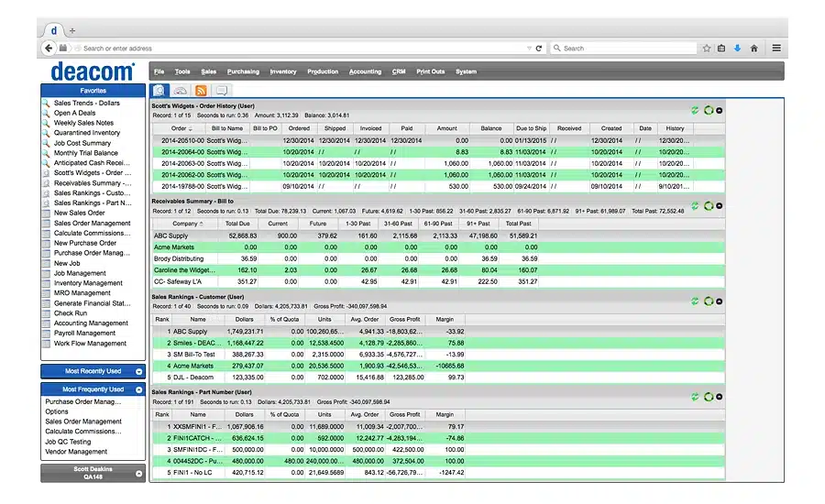Open the Tools menu
The height and width of the screenshot is (504, 825).
coord(182,71)
